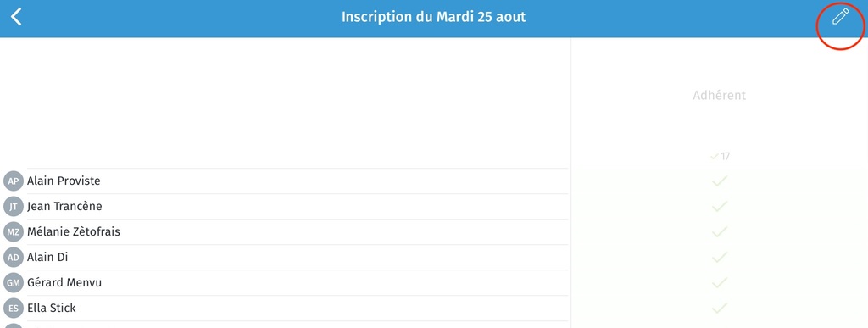Image resolution: width=868 pixels, height=328 pixels.
Task: Toggle Adhérent checkmark for Alain Di
Action: coord(719,257)
